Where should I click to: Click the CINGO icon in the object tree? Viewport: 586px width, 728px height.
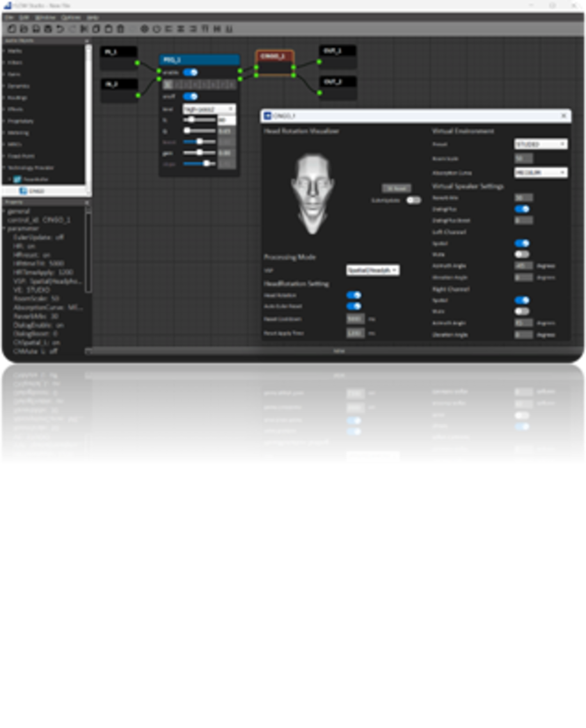pyautogui.click(x=23, y=191)
